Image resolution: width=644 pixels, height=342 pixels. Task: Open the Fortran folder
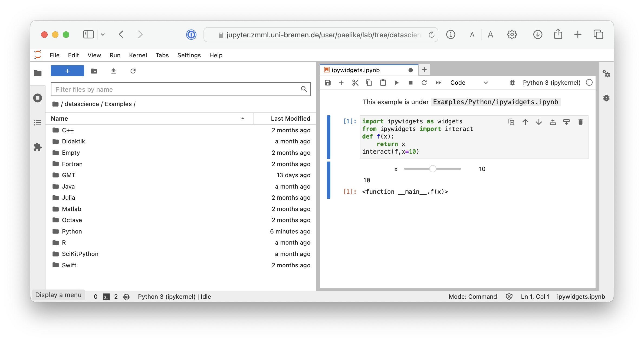pyautogui.click(x=180, y=164)
